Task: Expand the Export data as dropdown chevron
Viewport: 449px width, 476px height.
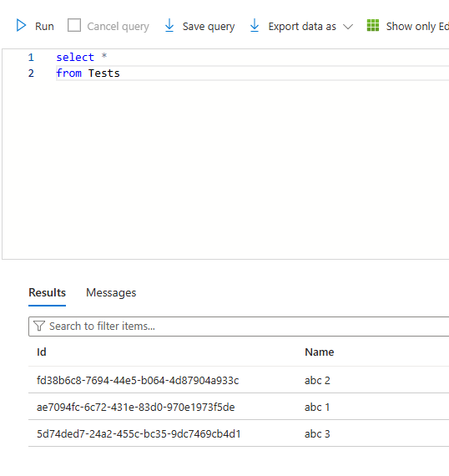Action: coord(348,27)
